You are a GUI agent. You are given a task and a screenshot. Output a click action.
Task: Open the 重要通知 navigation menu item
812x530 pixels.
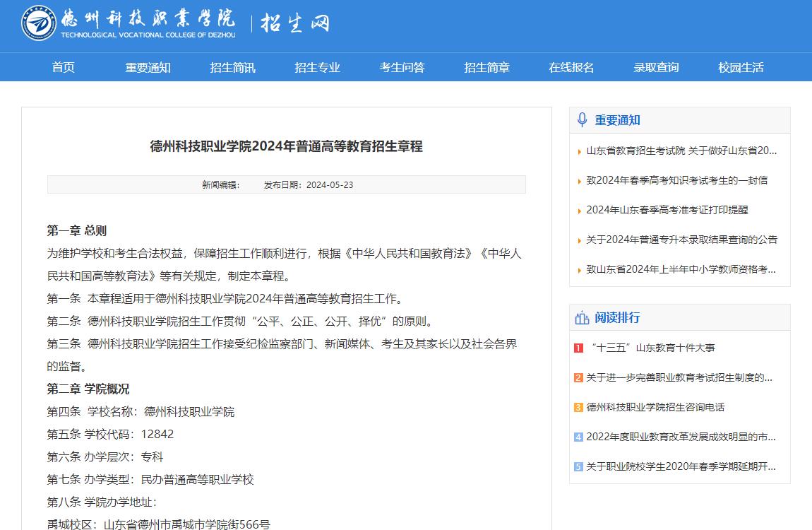pyautogui.click(x=148, y=67)
